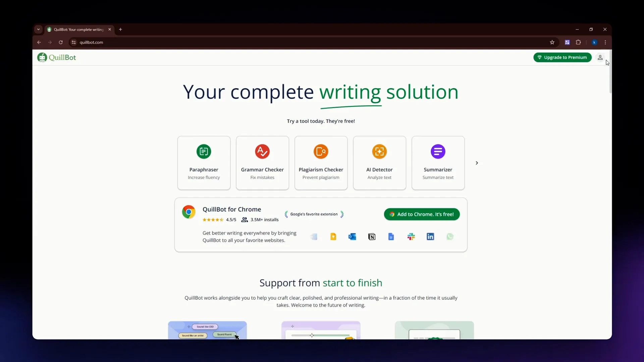644x362 pixels.
Task: Click the Notion integration icon
Action: tap(372, 236)
